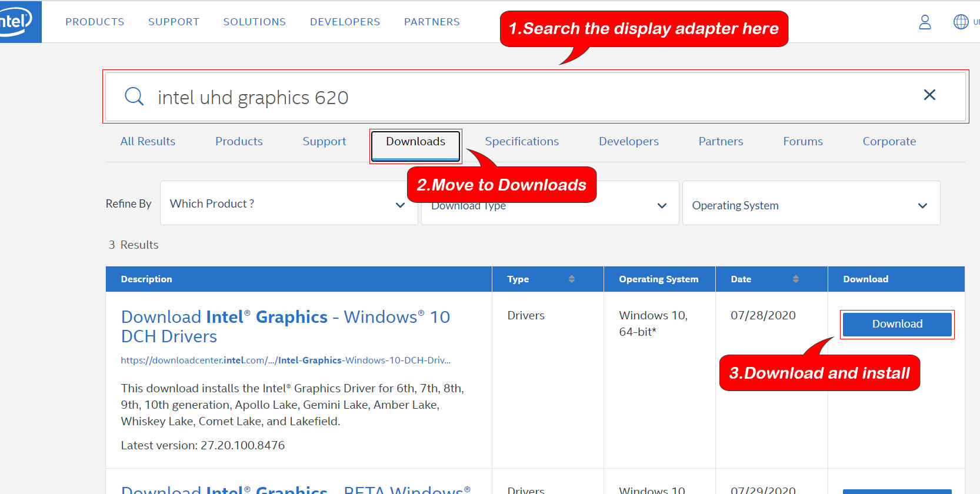Download the Windows 10 DCH Drivers

(x=897, y=324)
